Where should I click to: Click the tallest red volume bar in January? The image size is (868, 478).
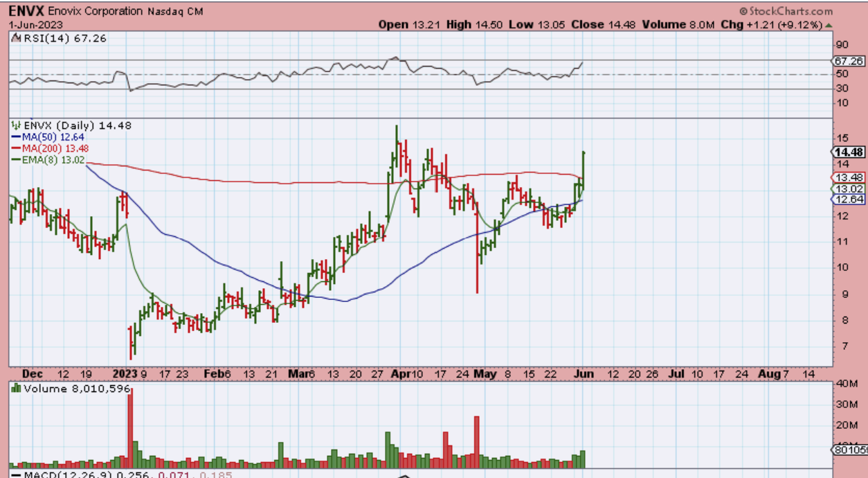[x=130, y=427]
